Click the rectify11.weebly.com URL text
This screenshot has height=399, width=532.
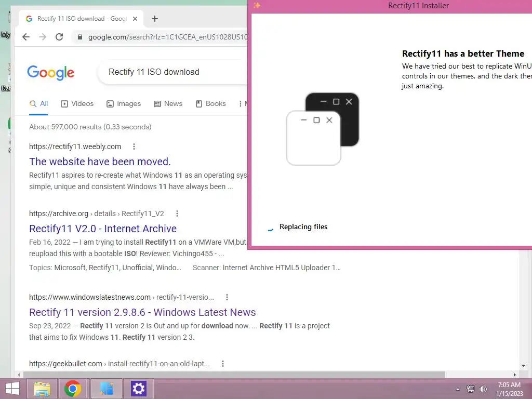click(x=75, y=147)
